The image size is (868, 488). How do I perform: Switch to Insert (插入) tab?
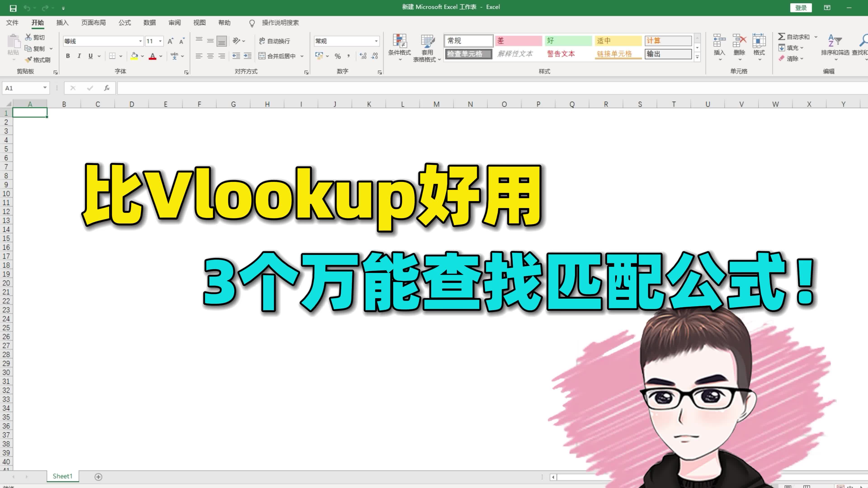click(62, 23)
